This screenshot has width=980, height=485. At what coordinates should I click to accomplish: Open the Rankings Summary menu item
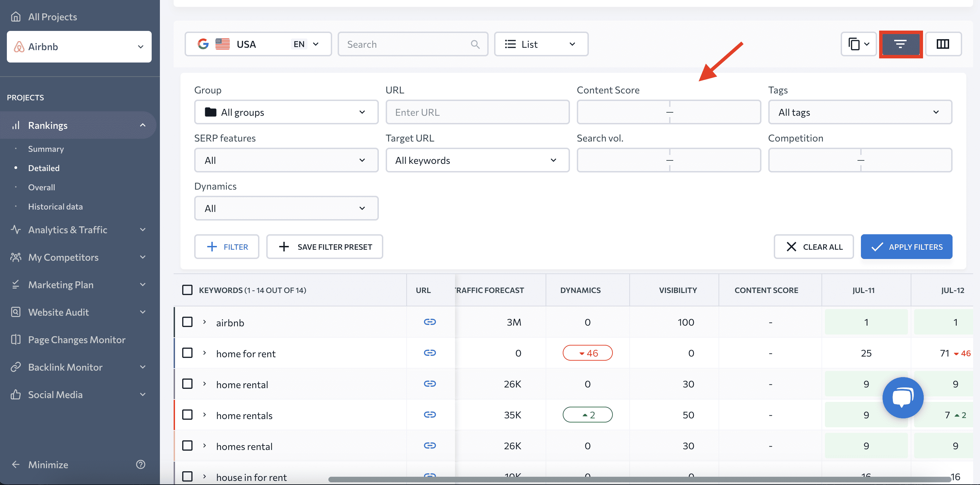point(46,148)
